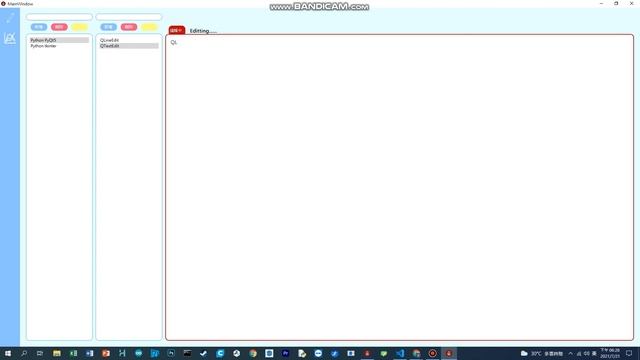Click inside the large text editor area

pyautogui.click(x=399, y=187)
